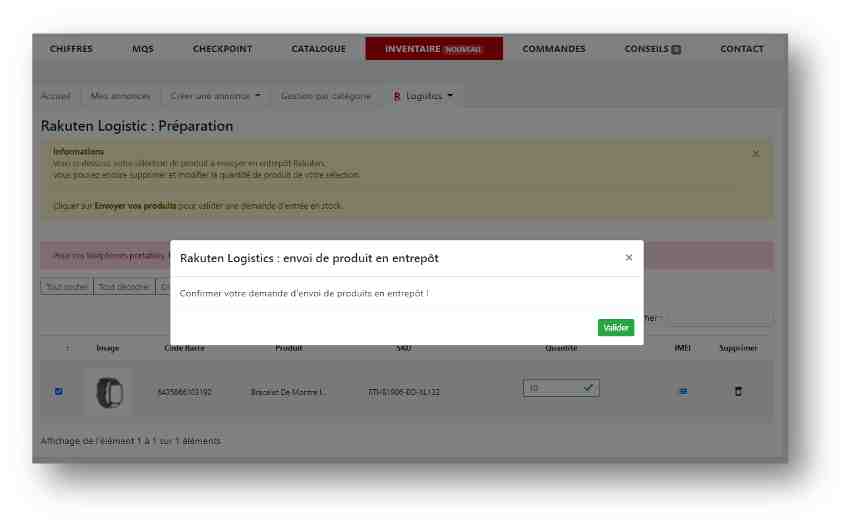Confirm quantity with the checkmark icon

[588, 388]
